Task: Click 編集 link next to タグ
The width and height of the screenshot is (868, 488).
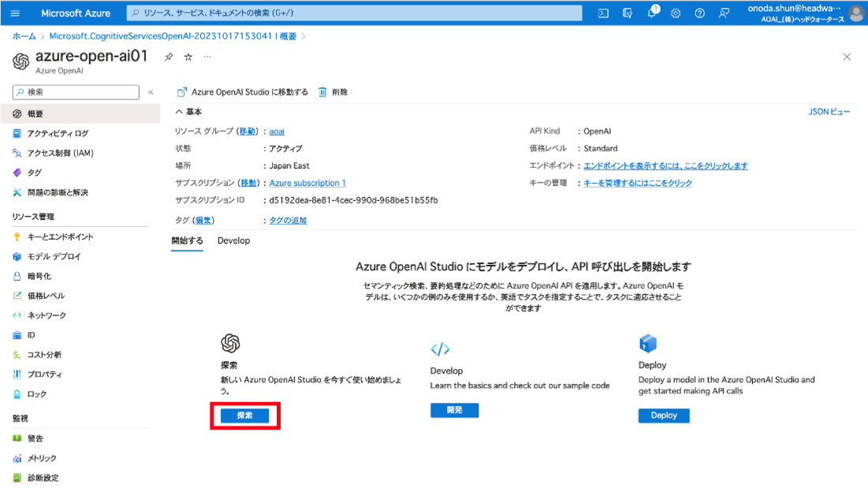Action: click(203, 220)
